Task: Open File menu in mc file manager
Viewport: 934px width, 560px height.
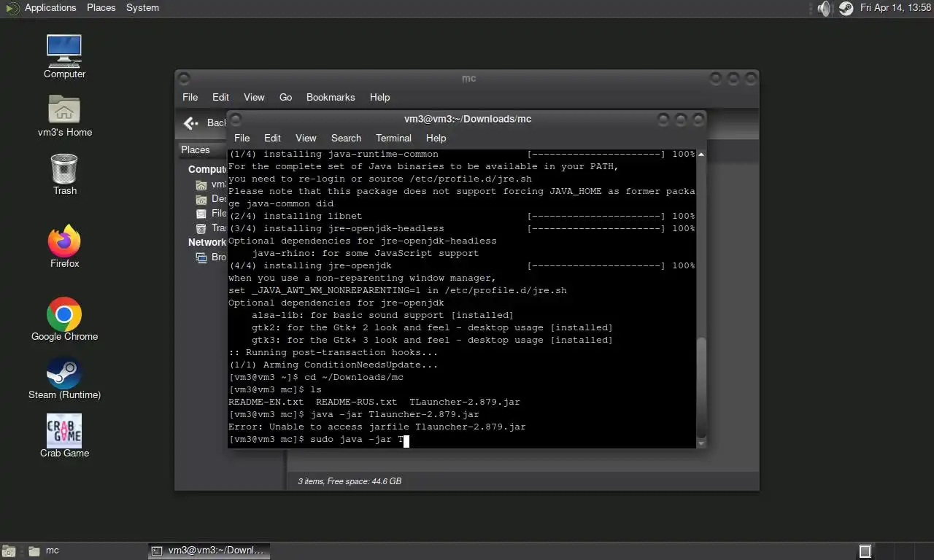Action: [x=190, y=97]
